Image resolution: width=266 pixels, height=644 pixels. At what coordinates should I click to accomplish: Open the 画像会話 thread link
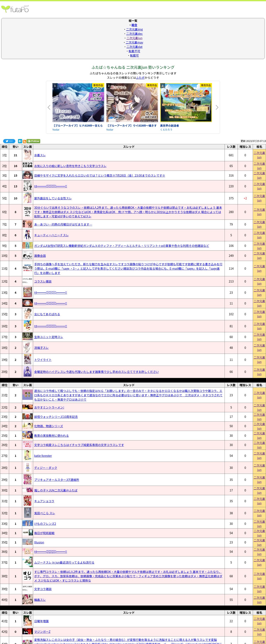click(40, 256)
